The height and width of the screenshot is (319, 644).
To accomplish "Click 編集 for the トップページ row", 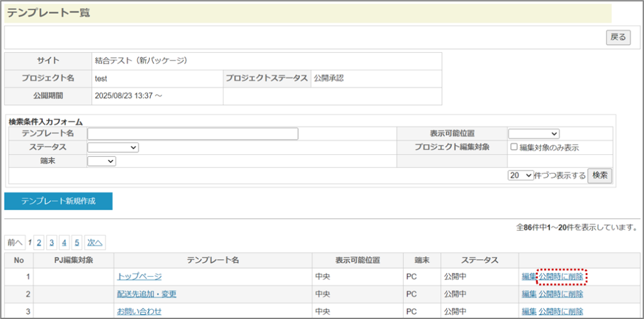I will [x=529, y=276].
